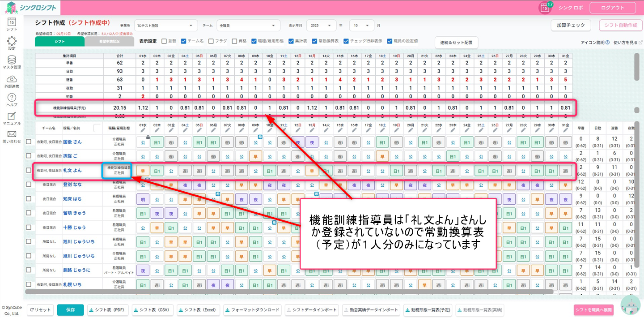The image size is (644, 318).
Task: Select the checkbox for 礼文 よん row
Action: [29, 170]
